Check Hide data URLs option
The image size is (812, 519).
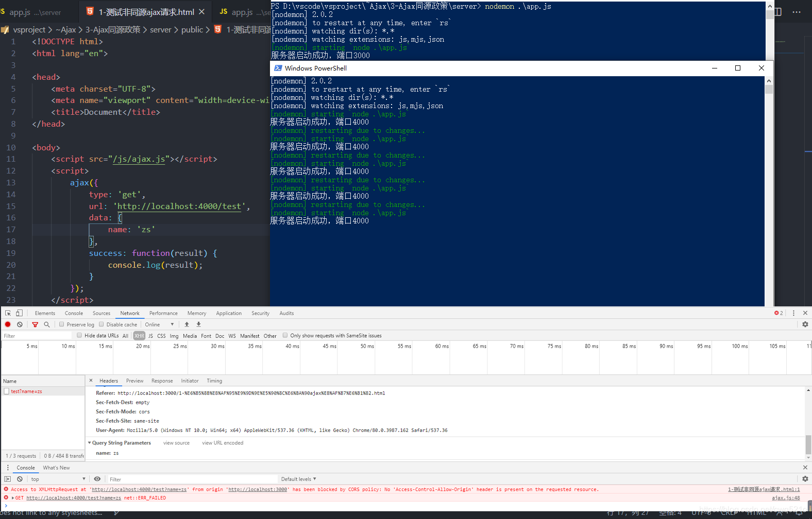coord(79,335)
